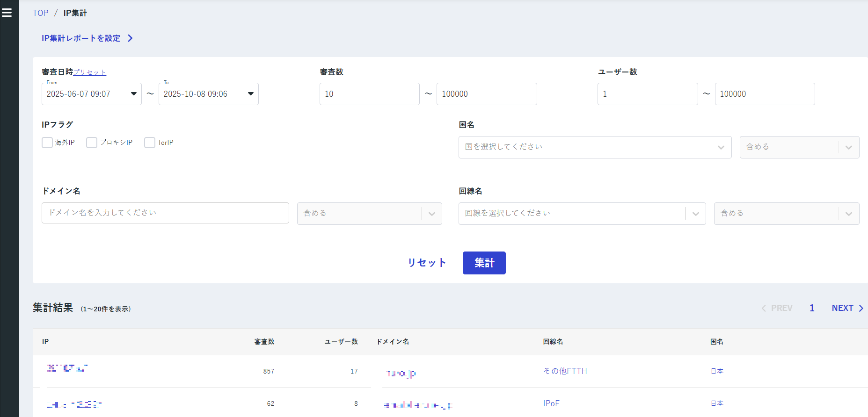Expand the To date dropdown arrow
The width and height of the screenshot is (868, 417).
click(251, 94)
